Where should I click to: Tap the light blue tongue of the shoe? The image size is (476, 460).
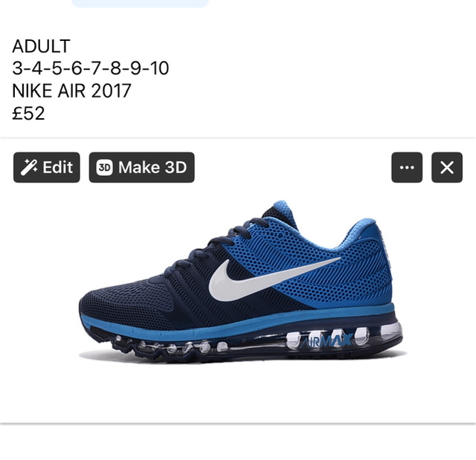(283, 211)
